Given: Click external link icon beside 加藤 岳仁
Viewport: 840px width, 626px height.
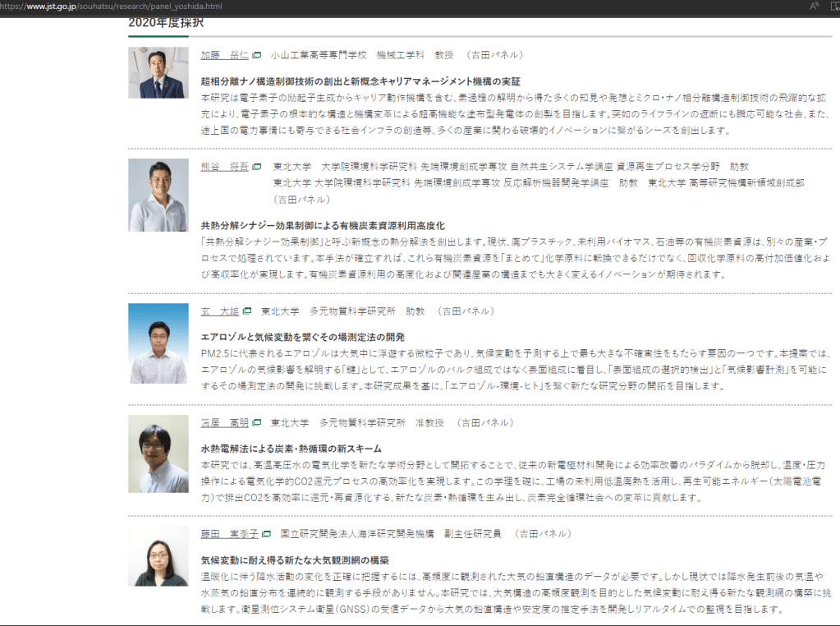Looking at the screenshot, I should tap(256, 56).
